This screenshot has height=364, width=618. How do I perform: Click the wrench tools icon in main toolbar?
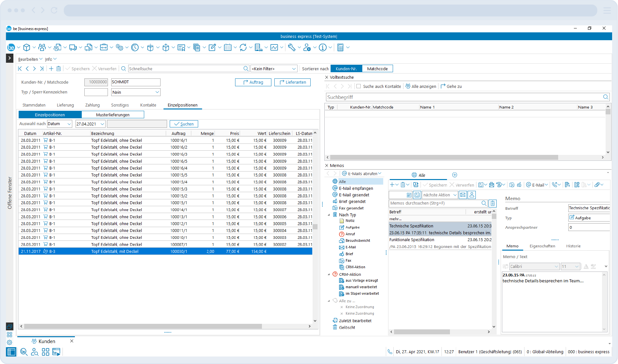[x=291, y=48]
